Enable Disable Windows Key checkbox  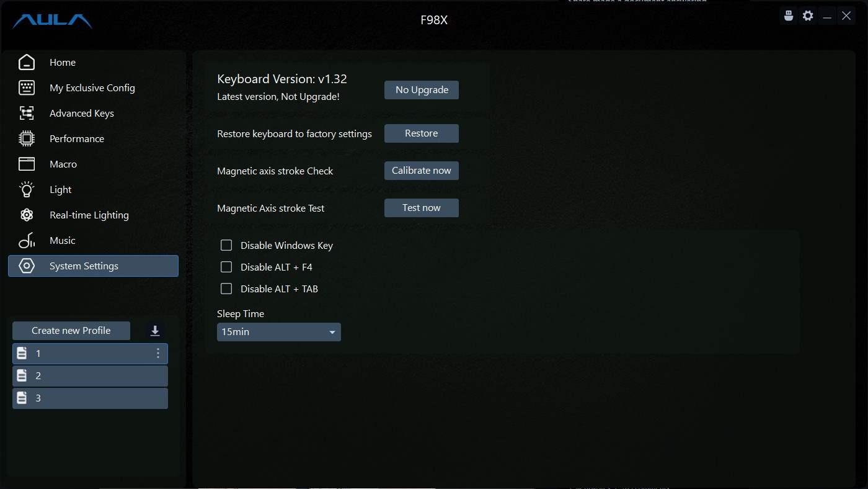(226, 245)
